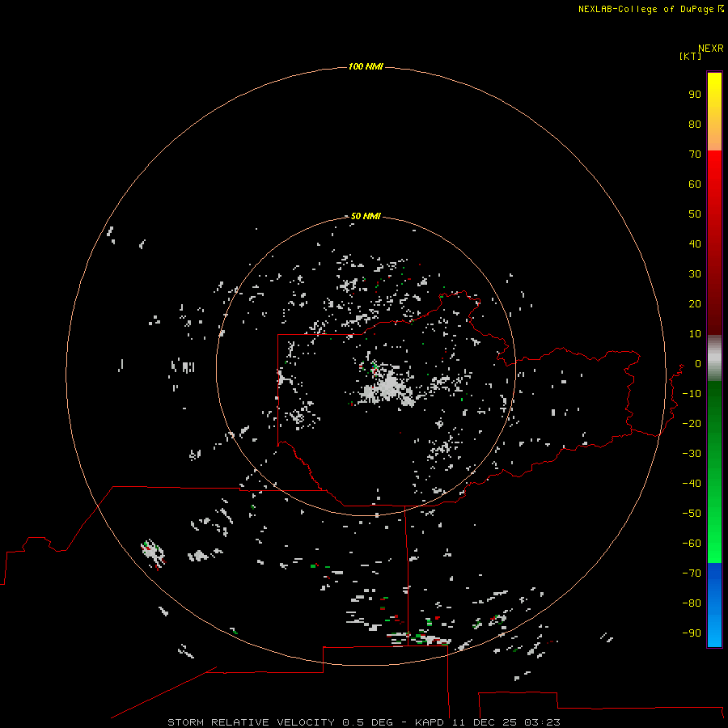Click the STORM RELATIVE VELOCITY caption text

[251, 722]
